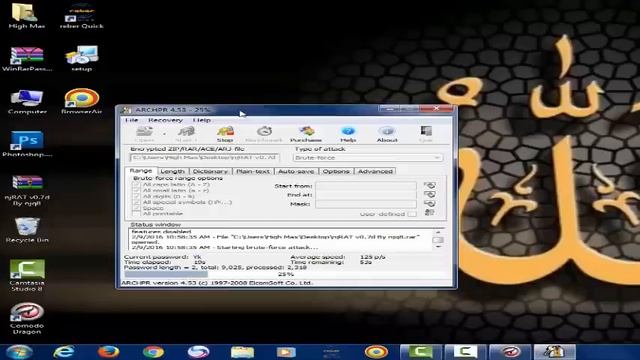Click the status window scrollbar up arrow
640x360 pixels.
click(438, 232)
